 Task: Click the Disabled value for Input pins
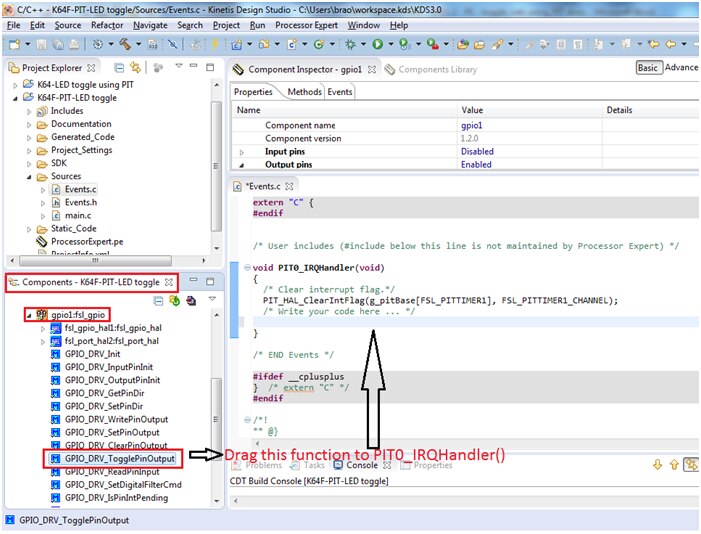pos(477,152)
